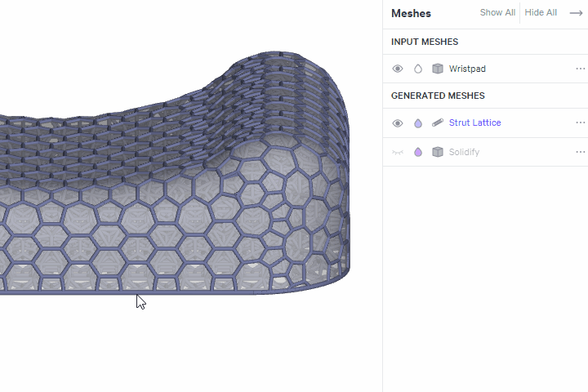The image size is (588, 392).
Task: Select the Wristpad mesh name
Action: click(467, 69)
